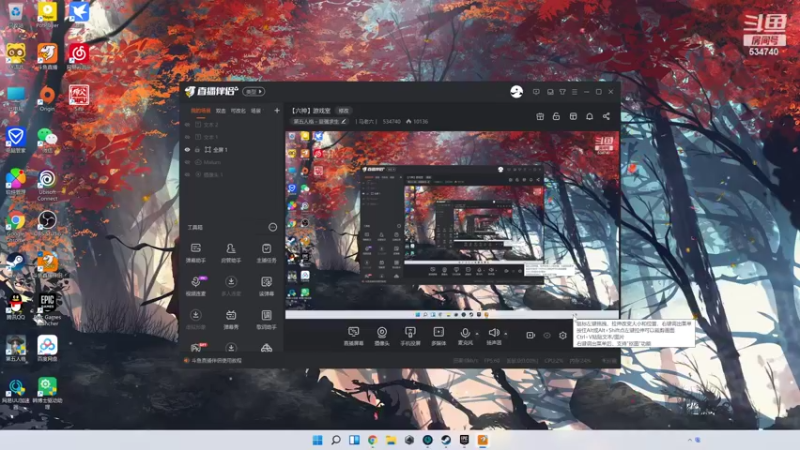Screen dimensions: 800x450
Task: Click the Ubisoft Connect desktop icon
Action: (47, 185)
